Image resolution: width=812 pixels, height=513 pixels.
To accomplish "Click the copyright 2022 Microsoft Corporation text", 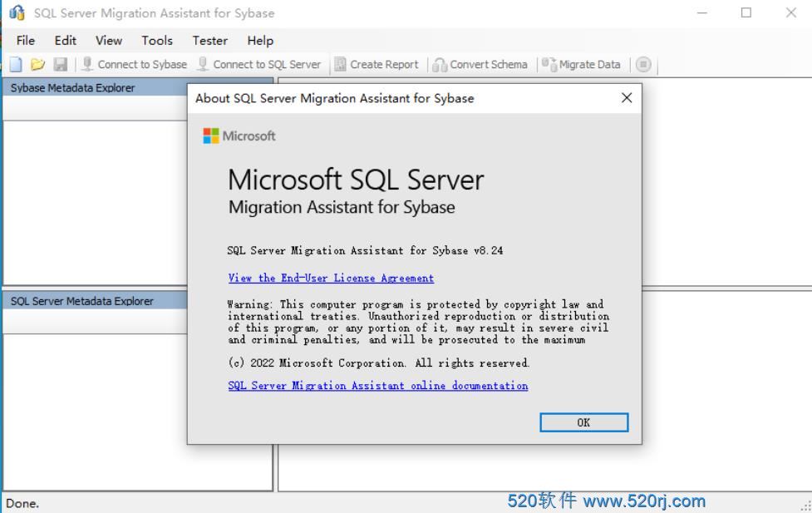I will pyautogui.click(x=378, y=363).
